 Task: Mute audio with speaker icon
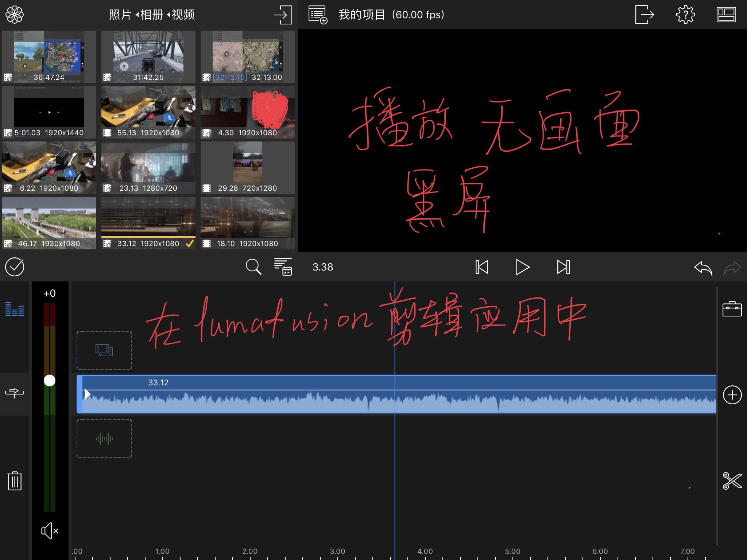click(x=50, y=531)
